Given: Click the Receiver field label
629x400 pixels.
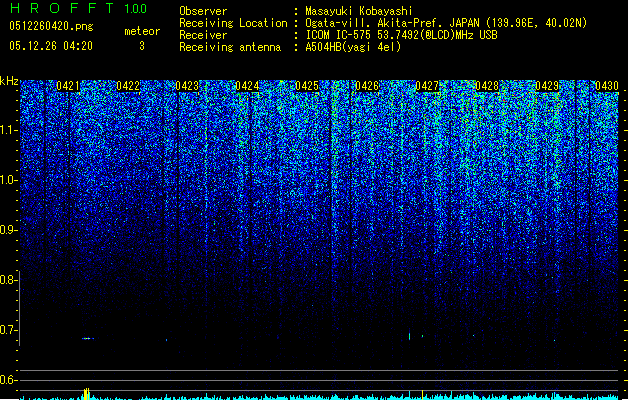Looking at the screenshot, I should (x=203, y=35).
